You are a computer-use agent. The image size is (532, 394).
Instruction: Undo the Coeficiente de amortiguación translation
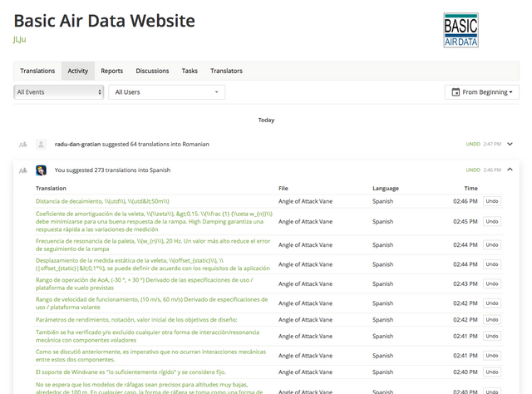point(492,222)
